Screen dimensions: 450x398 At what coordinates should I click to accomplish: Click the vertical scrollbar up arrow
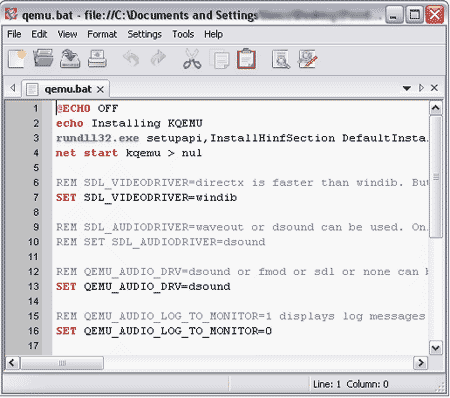click(x=435, y=108)
